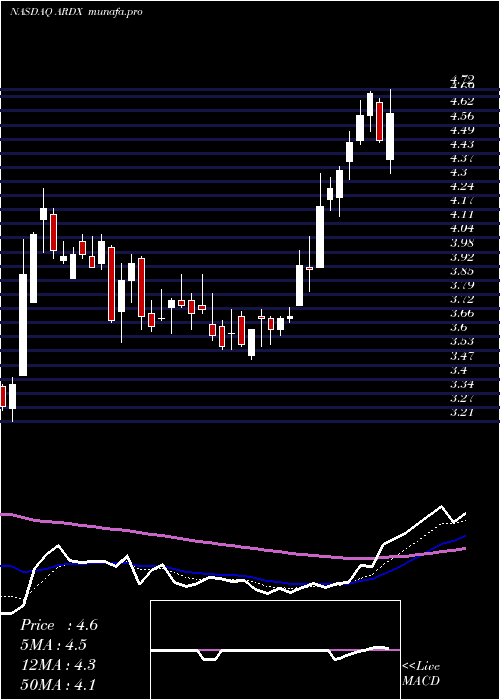Select the 3.27 axis value
This screenshot has height=700, width=500.
tap(462, 398)
